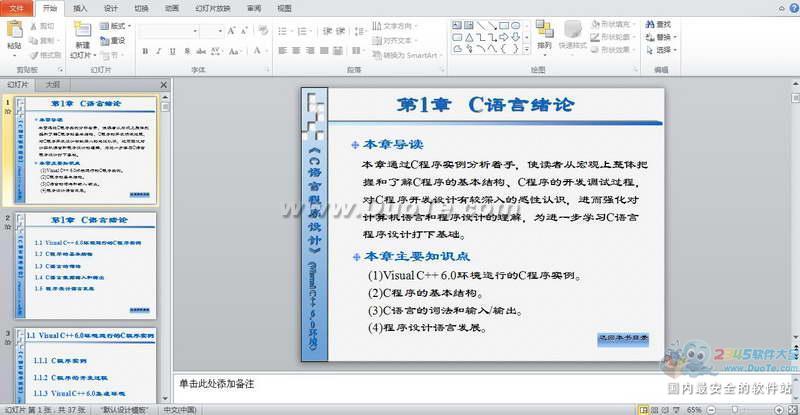The height and width of the screenshot is (415, 800).
Task: Click the zoom slider handle
Action: (x=735, y=410)
